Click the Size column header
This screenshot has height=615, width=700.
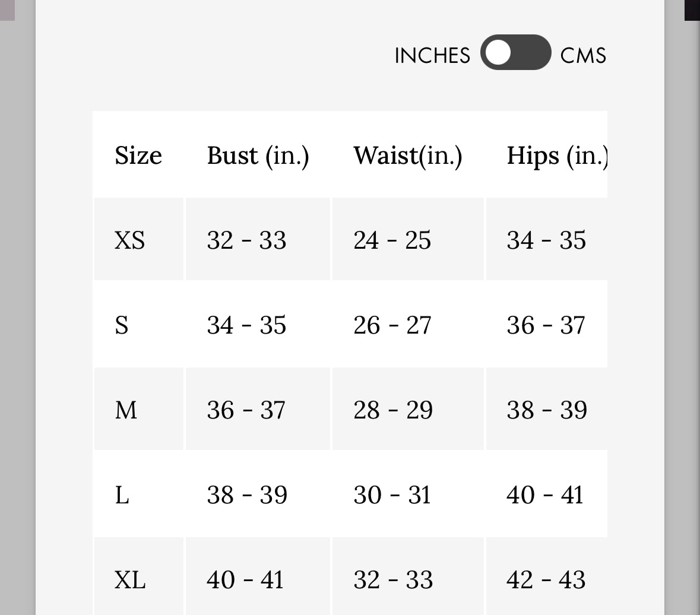pos(138,156)
